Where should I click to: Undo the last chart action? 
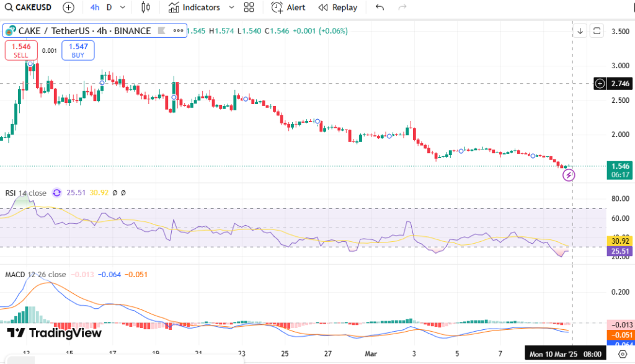[x=380, y=7]
